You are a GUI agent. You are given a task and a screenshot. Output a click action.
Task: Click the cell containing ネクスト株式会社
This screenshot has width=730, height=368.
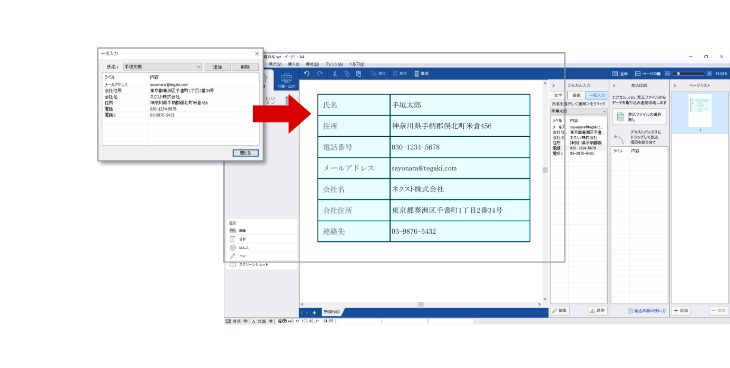(x=460, y=189)
